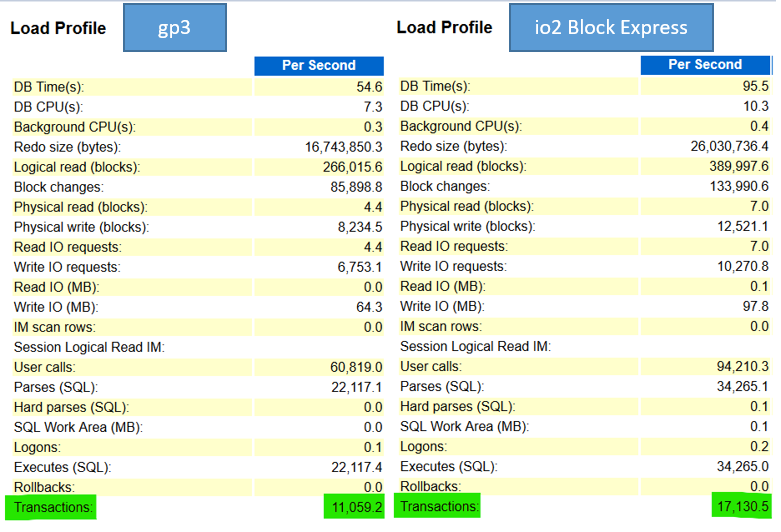Click gp3 Read IO requests label
Screen dimensions: 781x532
[x=68, y=247]
